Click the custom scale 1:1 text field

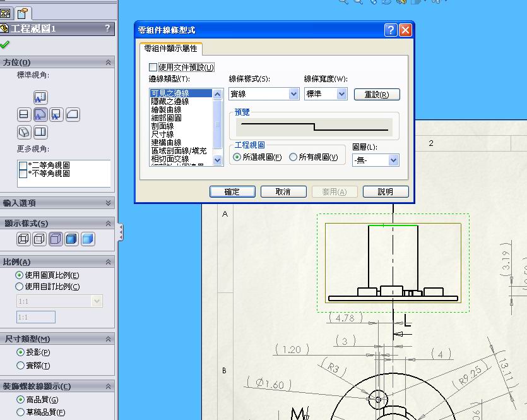pyautogui.click(x=36, y=317)
